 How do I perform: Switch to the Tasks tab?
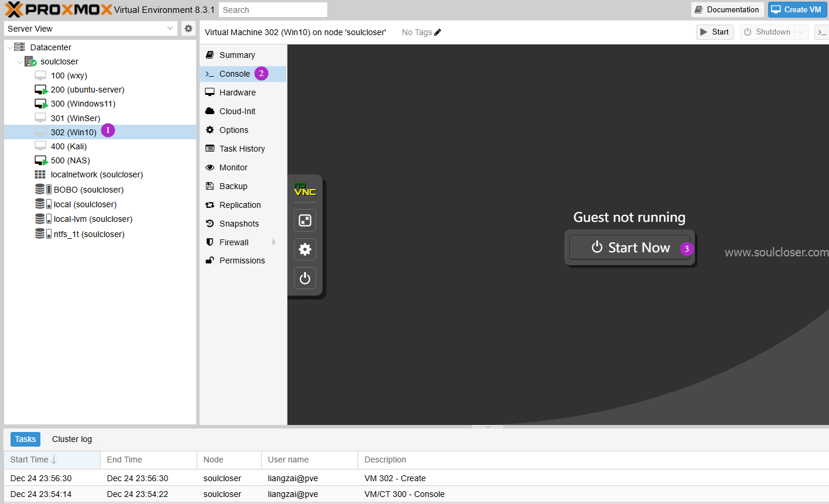click(25, 439)
